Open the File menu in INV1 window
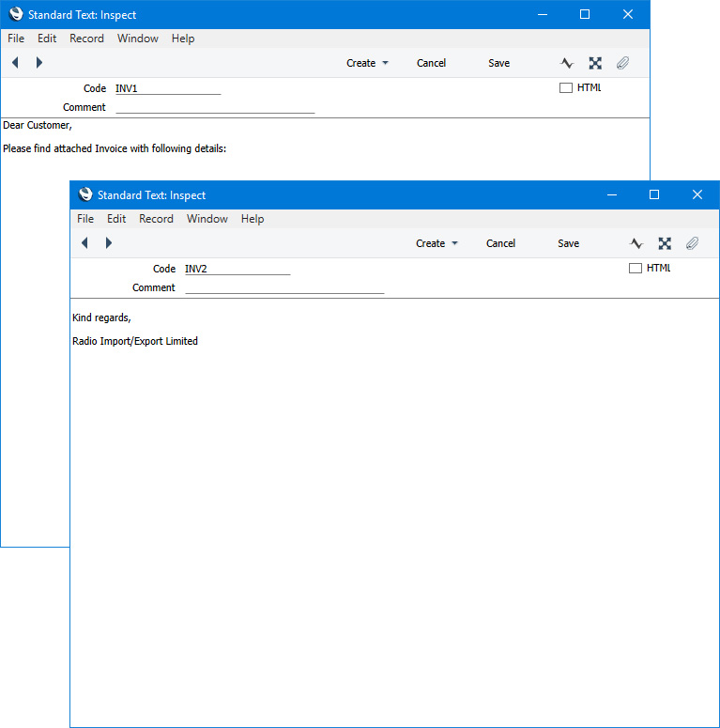Image resolution: width=720 pixels, height=728 pixels. pos(16,39)
